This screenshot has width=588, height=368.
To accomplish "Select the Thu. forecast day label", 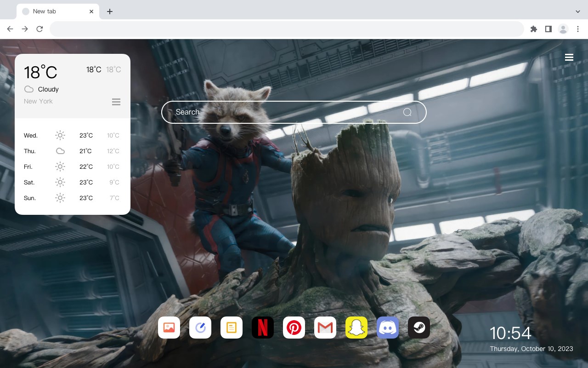I will coord(30,151).
